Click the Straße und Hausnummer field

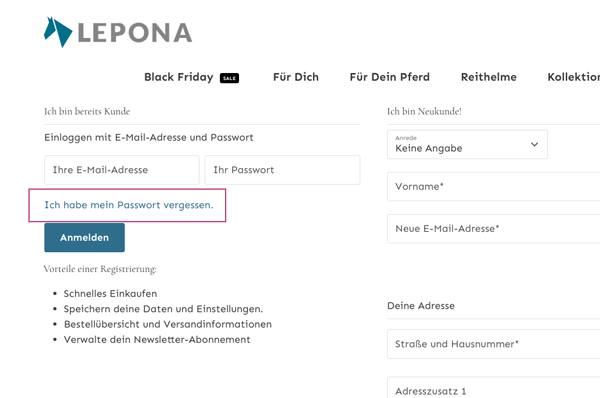[x=494, y=344]
